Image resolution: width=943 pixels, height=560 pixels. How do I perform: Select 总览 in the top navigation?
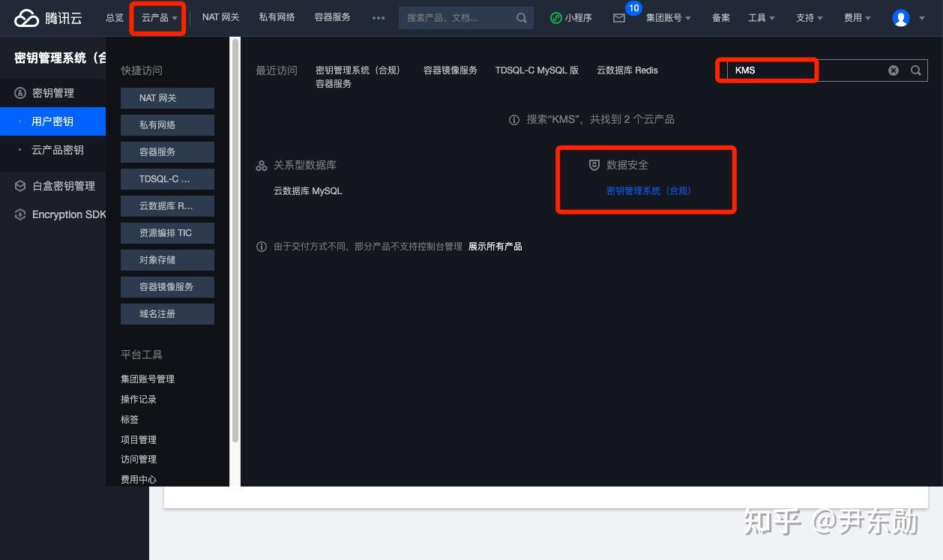point(114,17)
